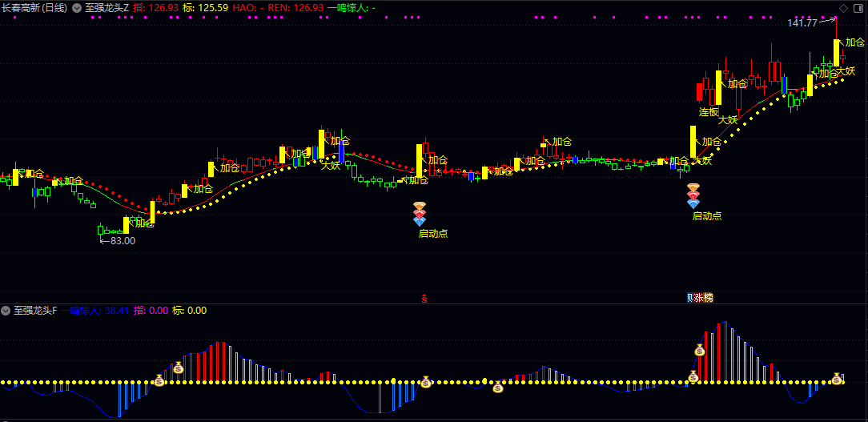This screenshot has height=422, width=868.
Task: Click the money bag below left 启动点
Action: 426,382
